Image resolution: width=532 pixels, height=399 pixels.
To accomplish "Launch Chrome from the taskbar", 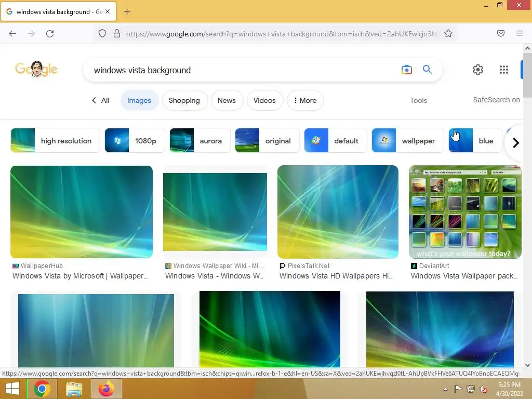I will (42, 389).
